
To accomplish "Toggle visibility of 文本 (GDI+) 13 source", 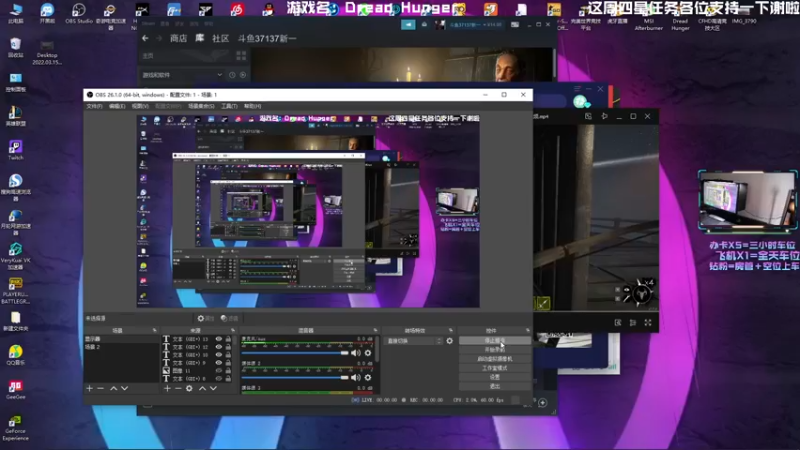I will click(x=218, y=339).
